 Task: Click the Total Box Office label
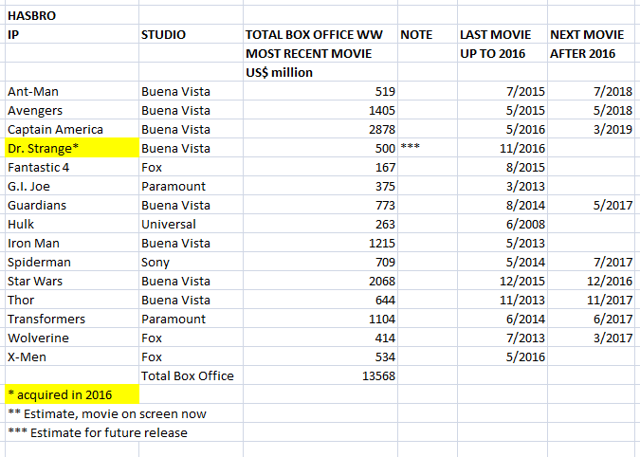coord(191,376)
